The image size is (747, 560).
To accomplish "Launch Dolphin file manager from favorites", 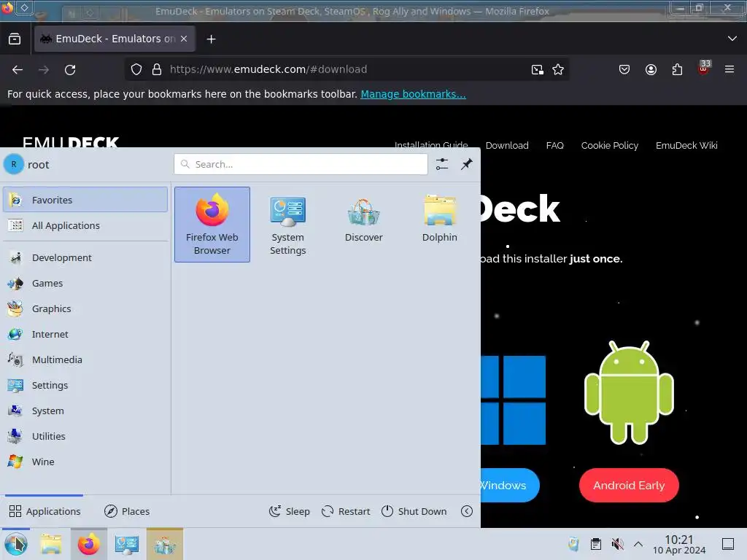I will (439, 225).
